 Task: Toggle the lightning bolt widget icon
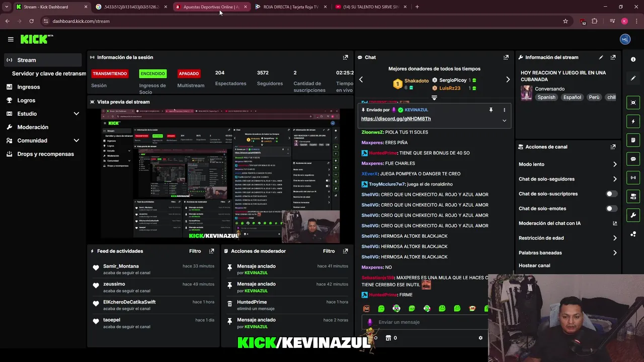(x=633, y=121)
